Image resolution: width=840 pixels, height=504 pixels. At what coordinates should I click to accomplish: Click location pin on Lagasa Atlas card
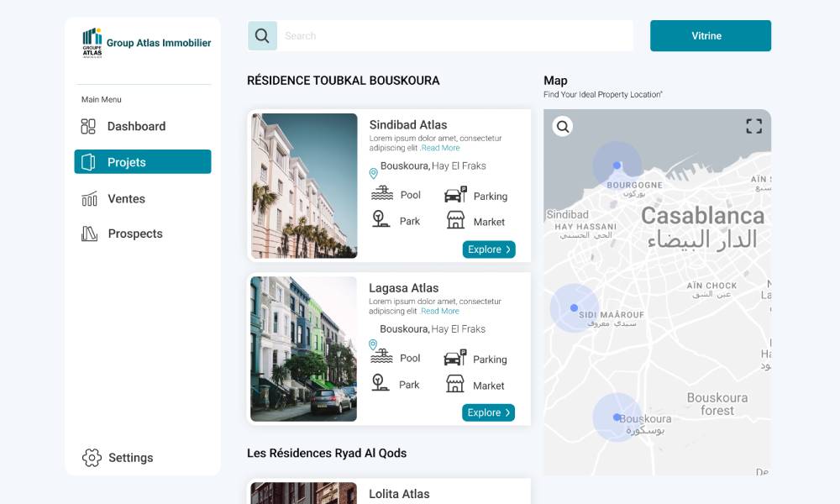[373, 344]
